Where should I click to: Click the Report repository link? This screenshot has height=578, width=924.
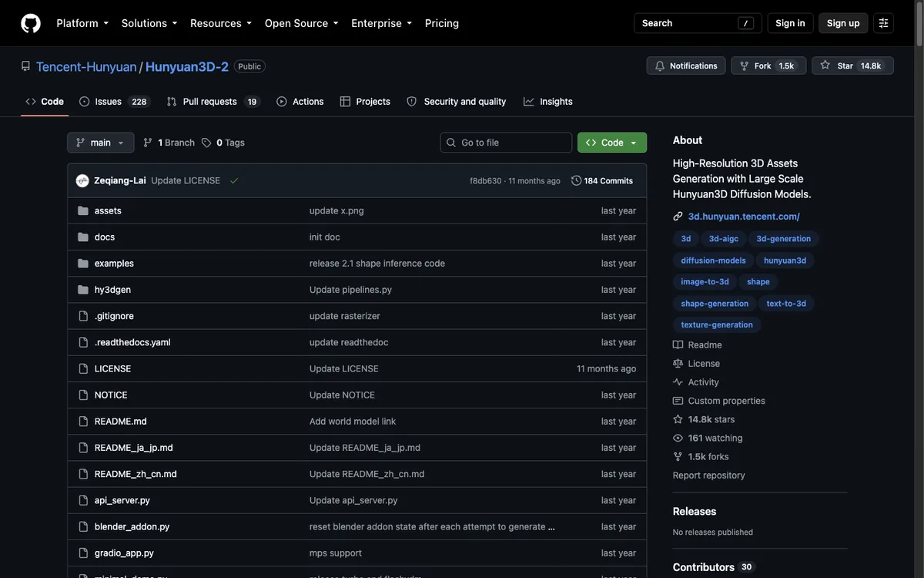709,476
